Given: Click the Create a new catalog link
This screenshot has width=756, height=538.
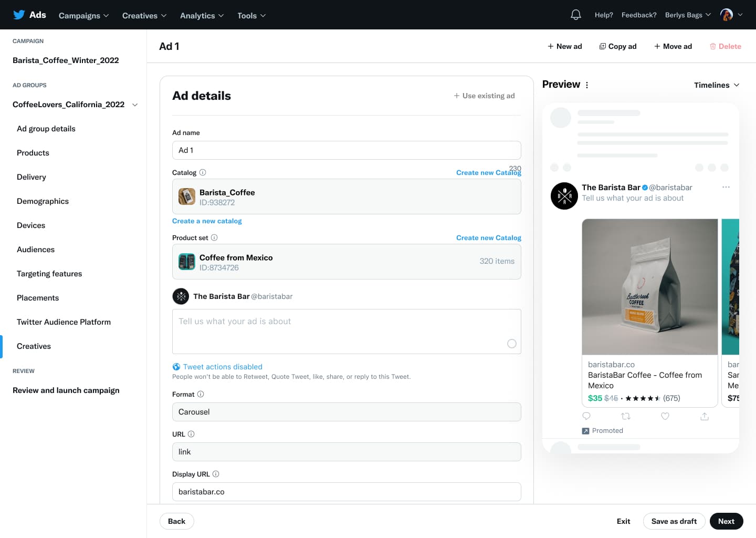Looking at the screenshot, I should 207,221.
